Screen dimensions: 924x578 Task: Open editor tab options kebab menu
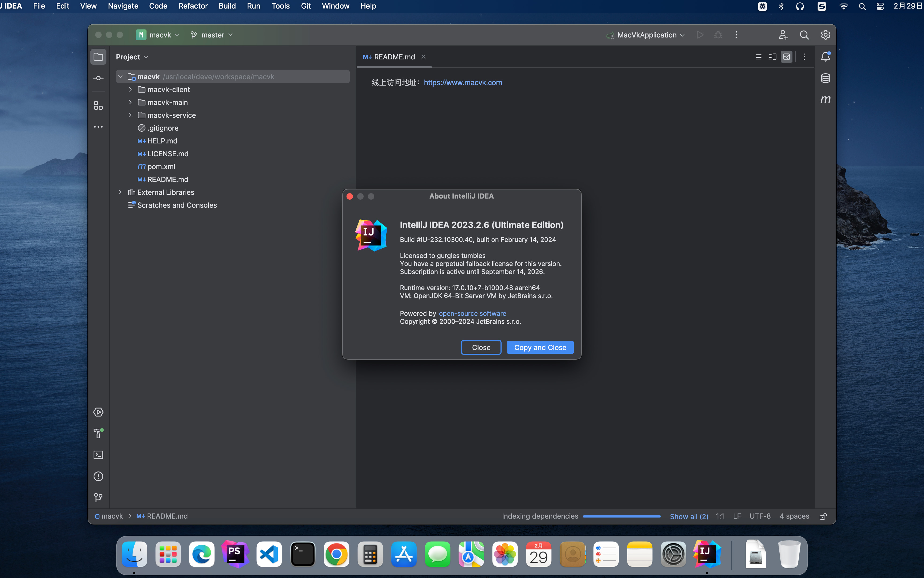click(x=804, y=57)
